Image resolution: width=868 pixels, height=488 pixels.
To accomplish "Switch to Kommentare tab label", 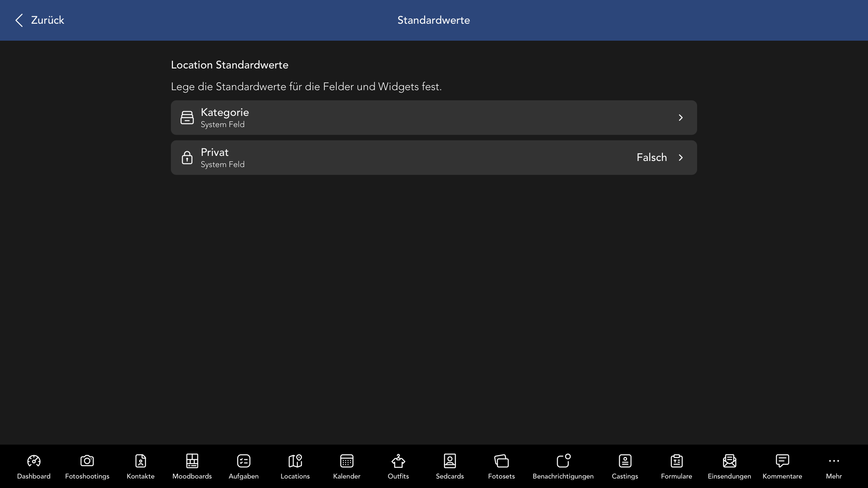I will click(x=783, y=476).
